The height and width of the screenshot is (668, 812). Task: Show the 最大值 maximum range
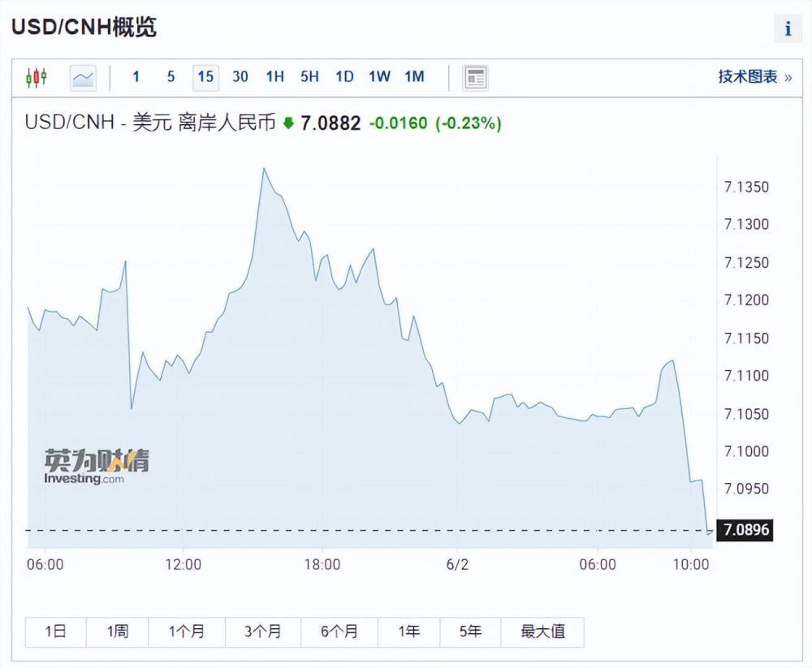tap(542, 631)
